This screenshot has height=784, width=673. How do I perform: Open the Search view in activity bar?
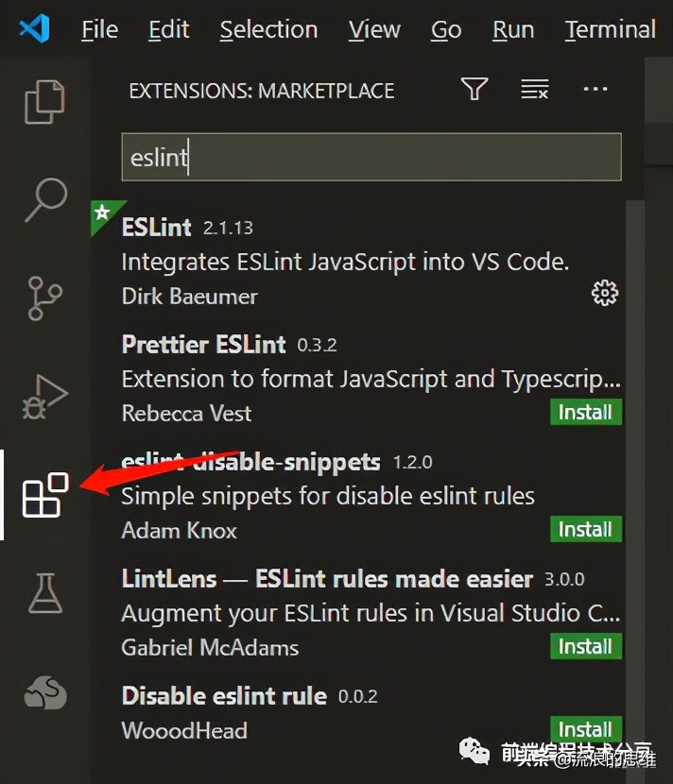click(x=45, y=199)
